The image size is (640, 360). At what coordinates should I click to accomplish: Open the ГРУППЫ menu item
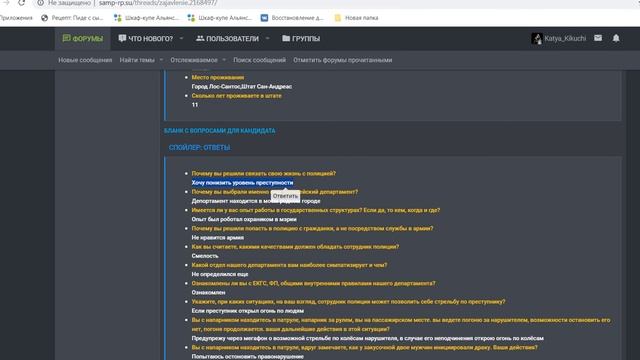[301, 39]
